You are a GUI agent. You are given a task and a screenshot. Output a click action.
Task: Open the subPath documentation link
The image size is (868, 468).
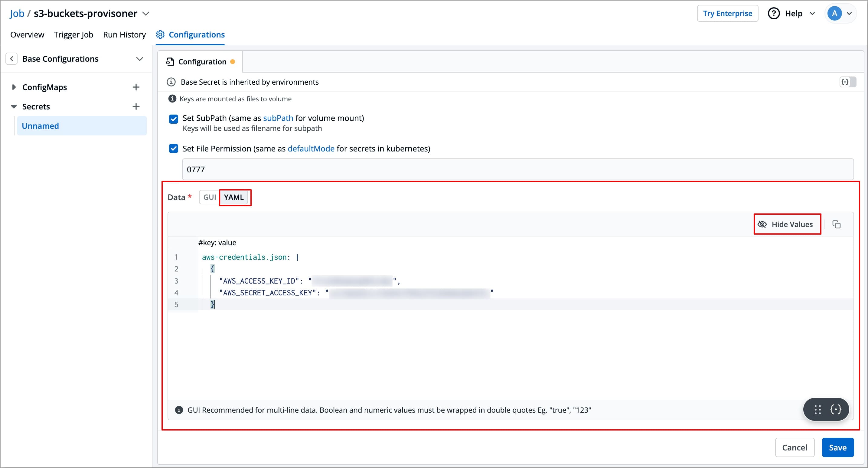point(278,118)
